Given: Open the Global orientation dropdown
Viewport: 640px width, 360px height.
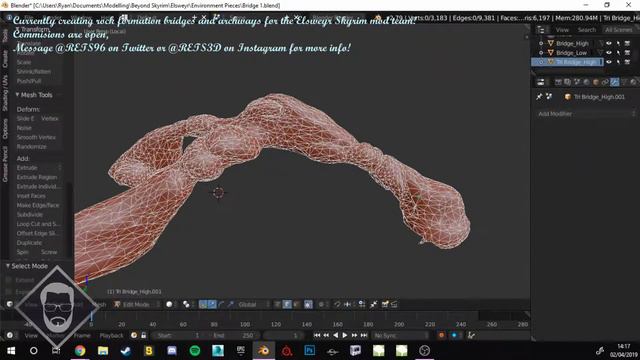Looking at the screenshot, I should click(253, 304).
